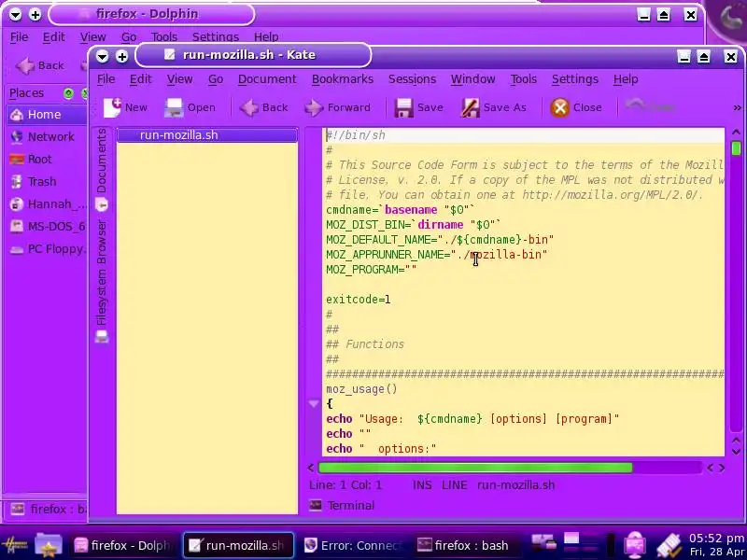
Task: Open the Terminal tool view button
Action: tap(342, 505)
